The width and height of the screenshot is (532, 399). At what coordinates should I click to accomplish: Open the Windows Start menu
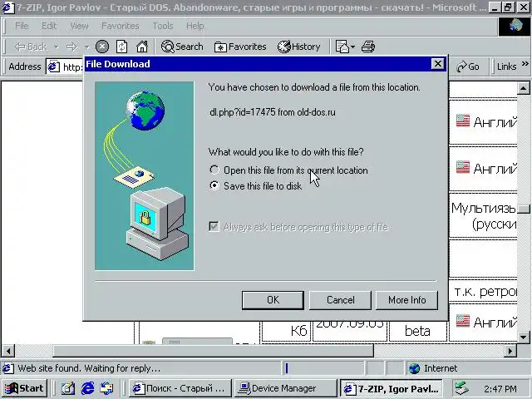click(25, 388)
